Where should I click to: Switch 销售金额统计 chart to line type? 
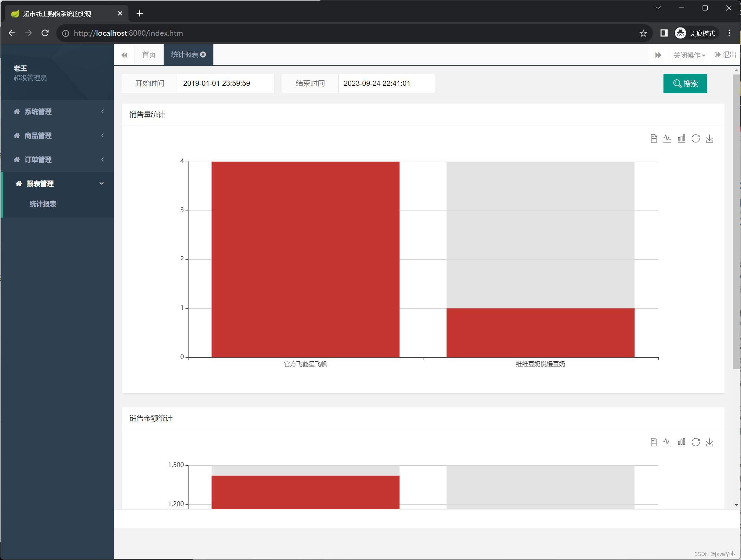[x=667, y=442]
